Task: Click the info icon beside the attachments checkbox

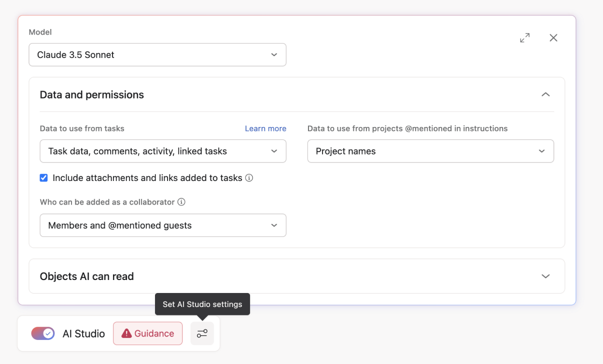Action: click(x=249, y=178)
